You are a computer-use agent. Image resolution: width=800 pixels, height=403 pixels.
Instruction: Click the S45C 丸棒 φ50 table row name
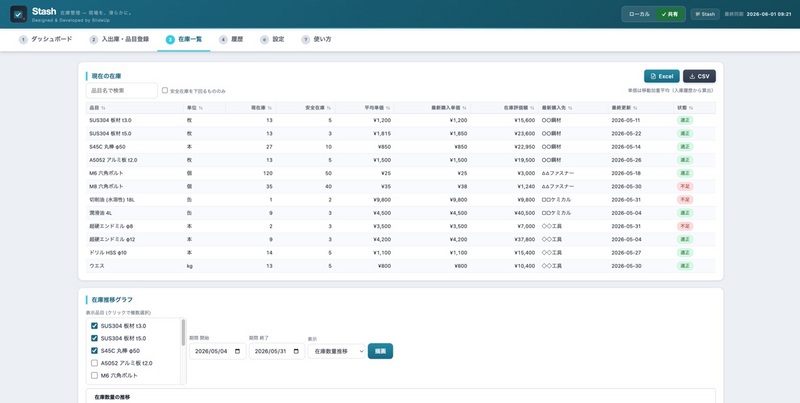pyautogui.click(x=107, y=147)
